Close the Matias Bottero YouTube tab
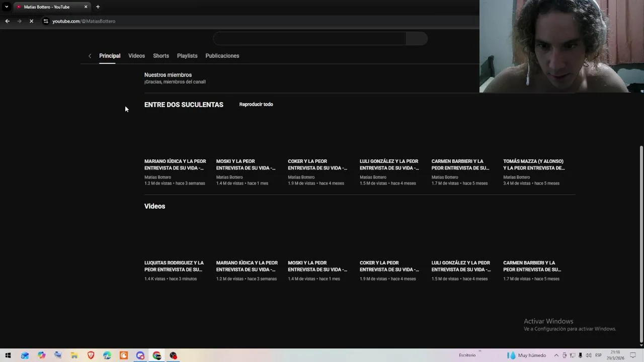This screenshot has height=362, width=644. pos(86,7)
